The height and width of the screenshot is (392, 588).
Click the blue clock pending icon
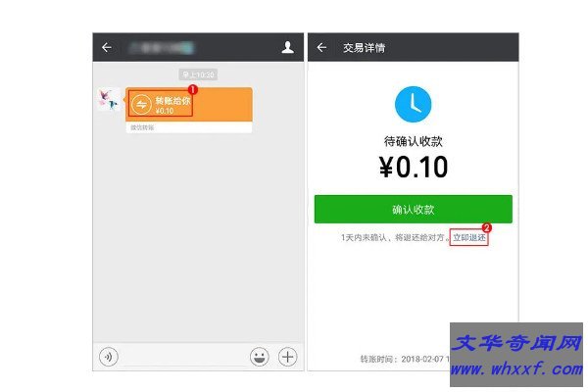pyautogui.click(x=413, y=104)
